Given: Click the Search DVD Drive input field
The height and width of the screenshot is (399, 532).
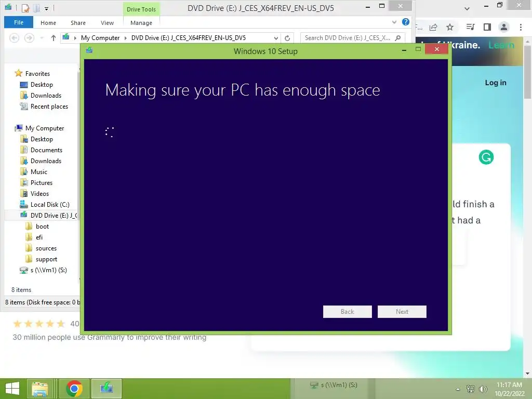Looking at the screenshot, I should pos(353,38).
